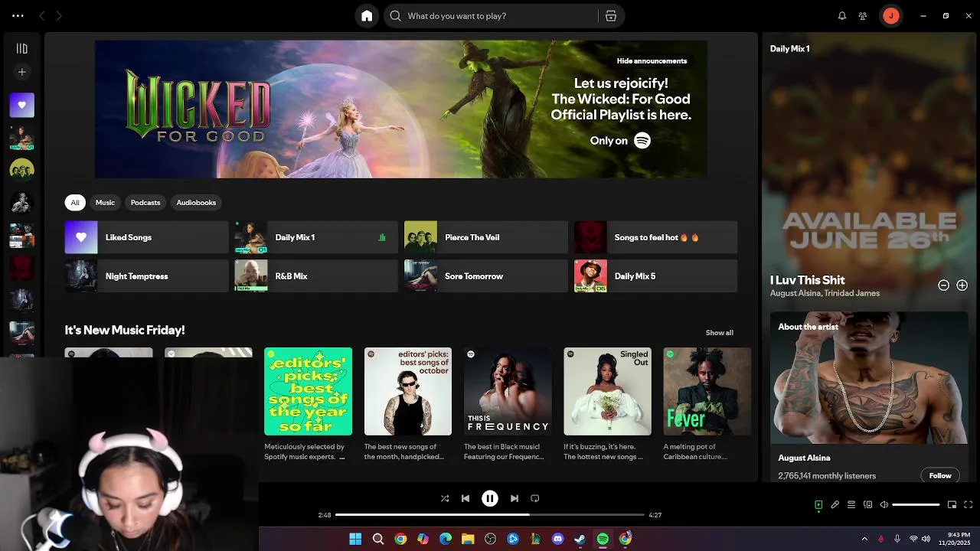Toggle shuffle playback

445,498
